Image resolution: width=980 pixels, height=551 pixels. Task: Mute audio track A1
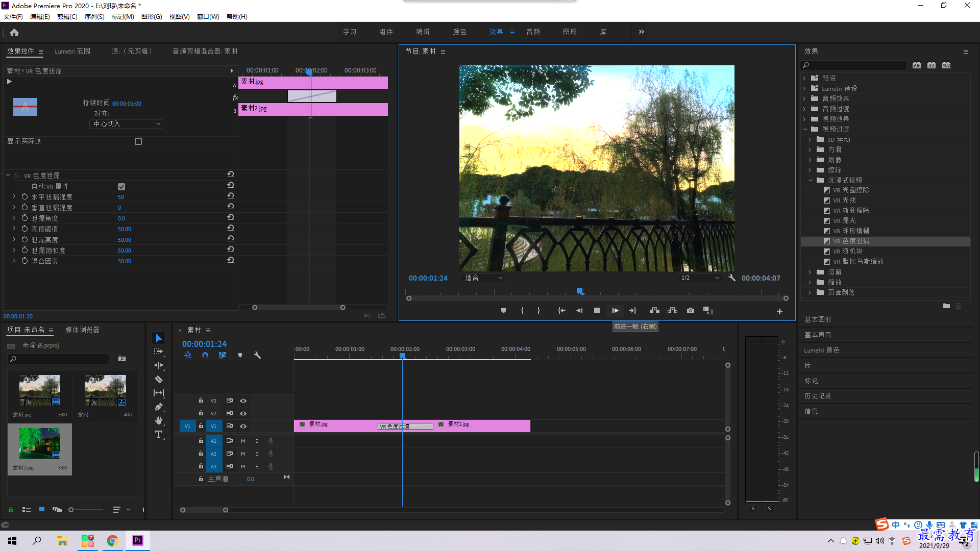(243, 441)
